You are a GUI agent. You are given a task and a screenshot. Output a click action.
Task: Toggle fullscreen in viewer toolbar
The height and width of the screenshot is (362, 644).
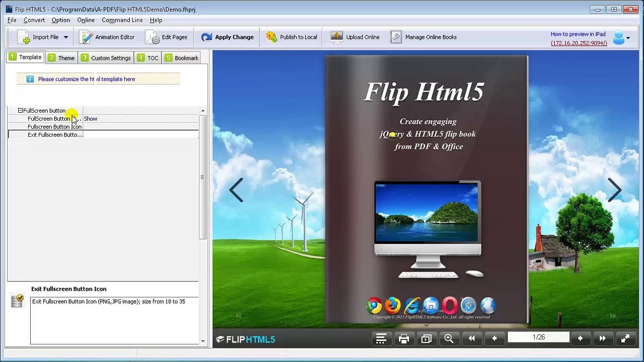(625, 339)
